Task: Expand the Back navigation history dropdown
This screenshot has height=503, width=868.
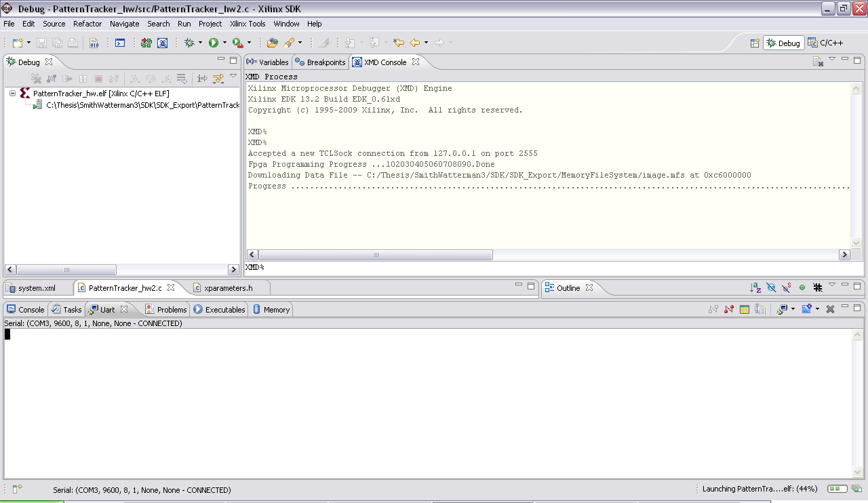Action: (426, 43)
